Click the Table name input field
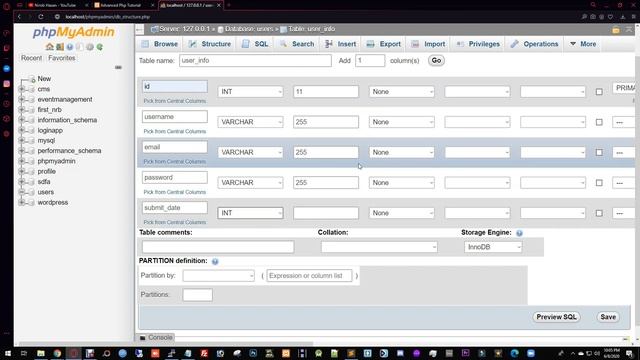This screenshot has height=360, width=640. [255, 60]
